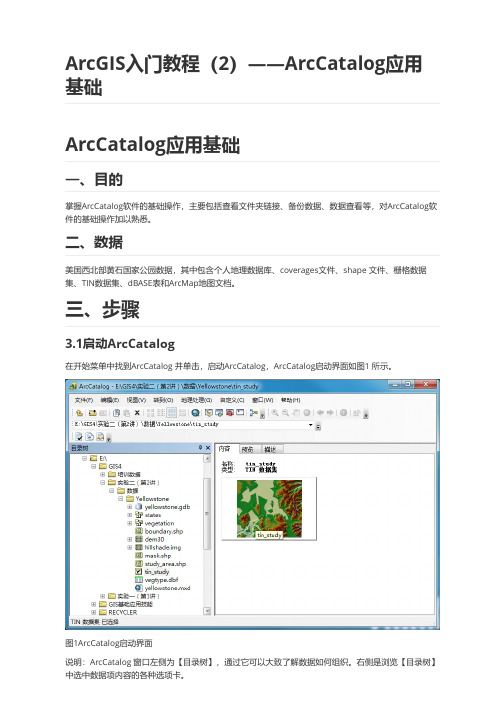Image resolution: width=504 pixels, height=713 pixels.
Task: Switch to List view icon
Action: tap(161, 413)
